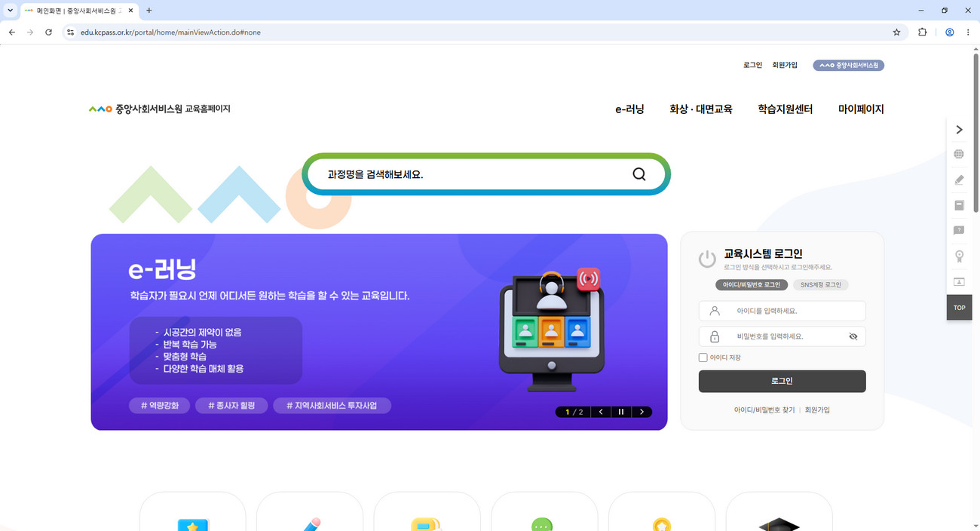Collapse the quick menu with right arrow
This screenshot has height=531, width=980.
point(959,130)
